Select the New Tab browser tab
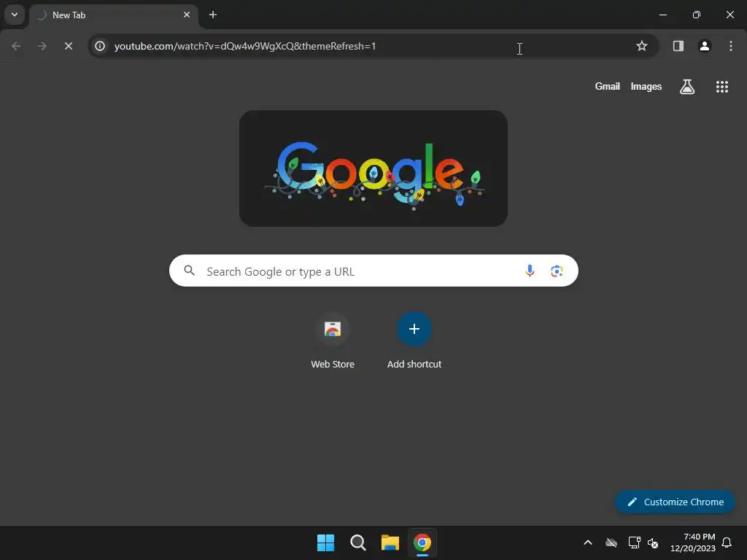This screenshot has width=747, height=560. (x=113, y=15)
